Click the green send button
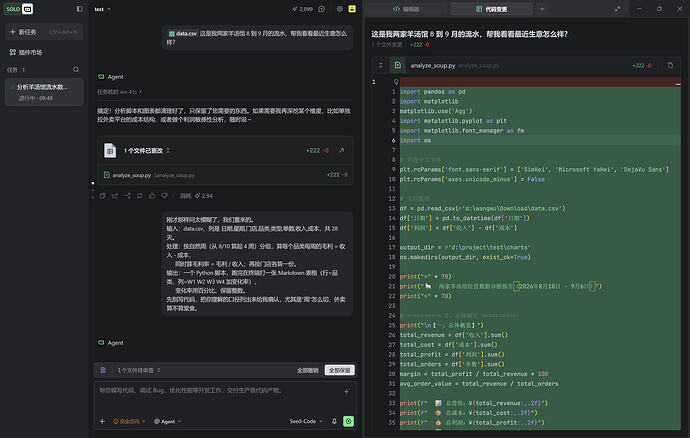 349,421
